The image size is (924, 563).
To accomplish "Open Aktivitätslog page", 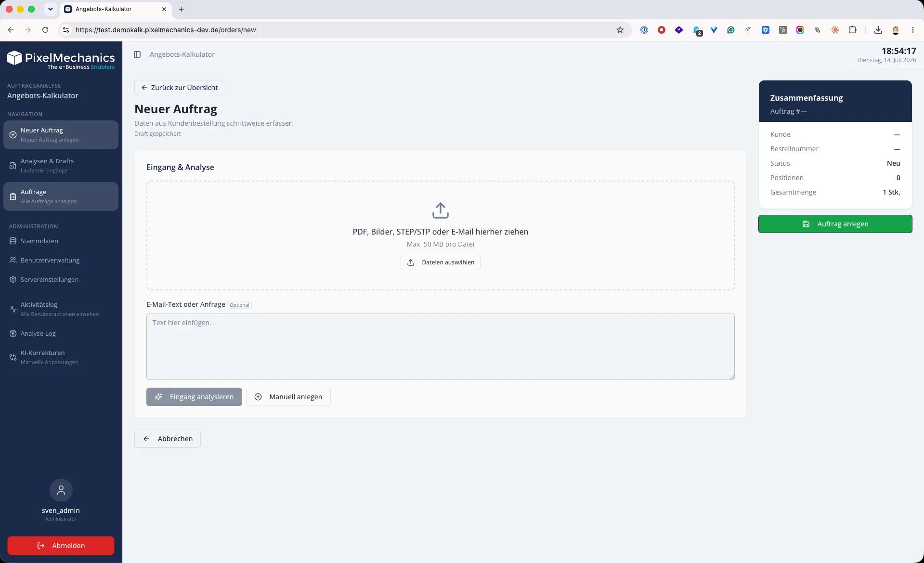I will coord(61,309).
